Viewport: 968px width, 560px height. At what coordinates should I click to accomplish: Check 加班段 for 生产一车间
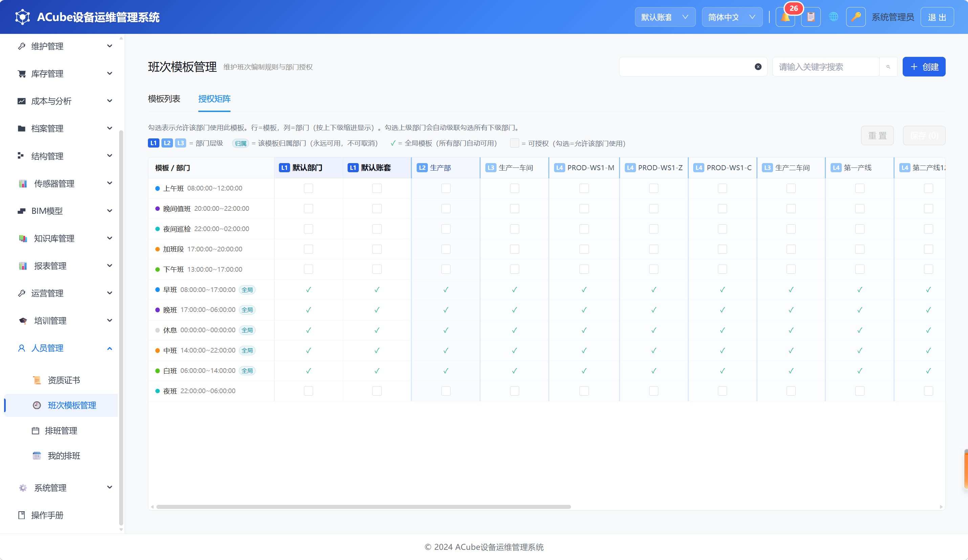[x=514, y=249]
